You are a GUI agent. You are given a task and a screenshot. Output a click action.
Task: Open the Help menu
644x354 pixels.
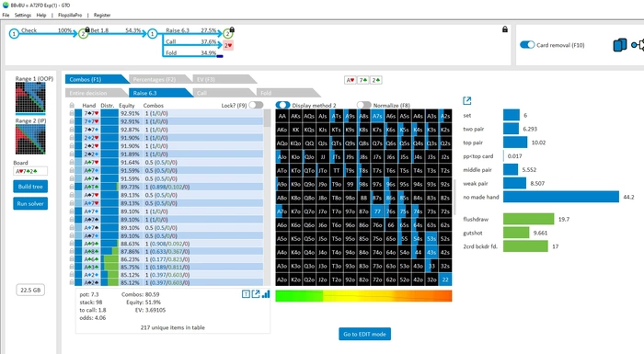click(41, 15)
